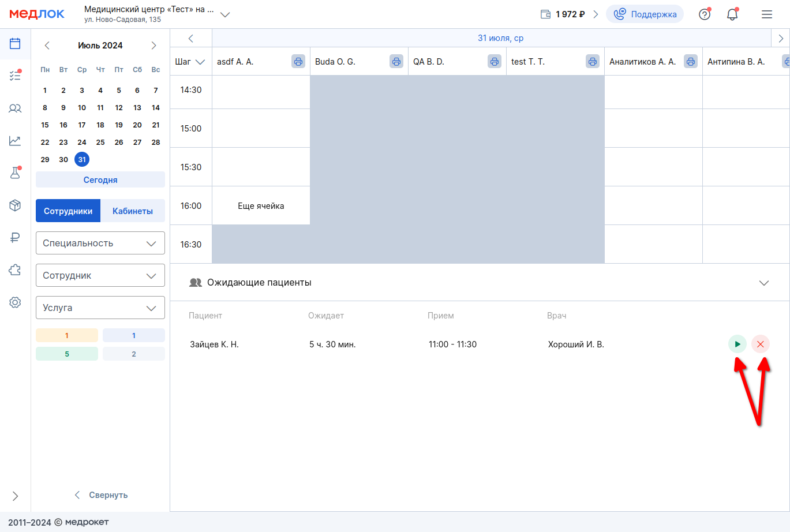Screen dimensions: 790x532
Task: Go to next month in calendar
Action: [153, 46]
